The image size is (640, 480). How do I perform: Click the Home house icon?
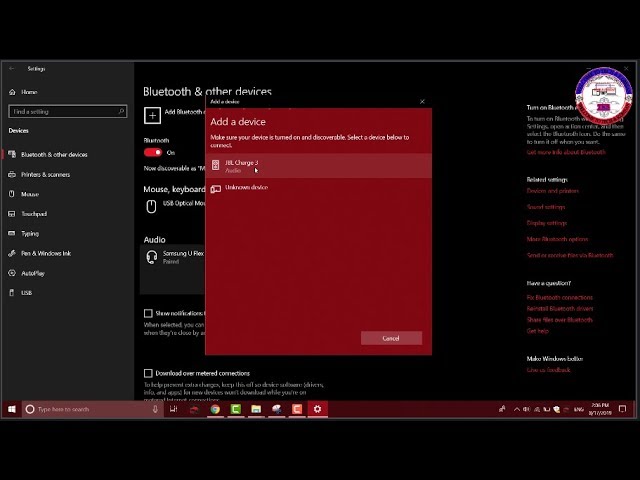12,92
